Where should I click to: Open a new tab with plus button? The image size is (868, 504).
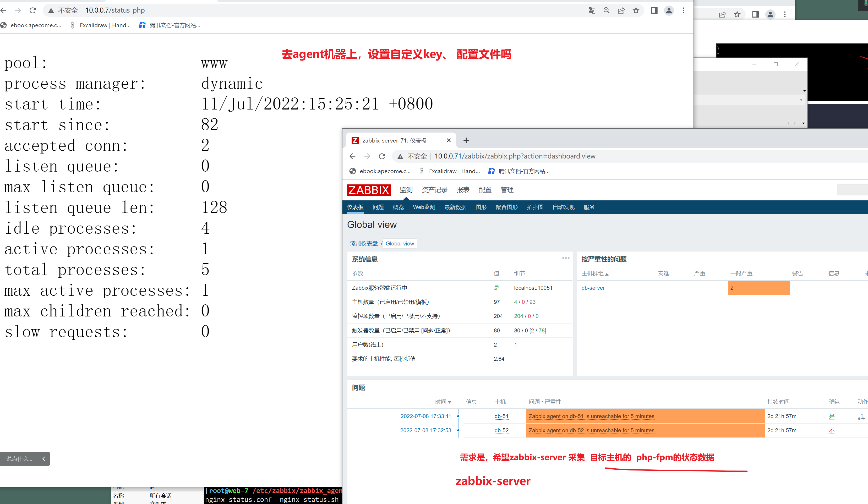click(x=466, y=140)
